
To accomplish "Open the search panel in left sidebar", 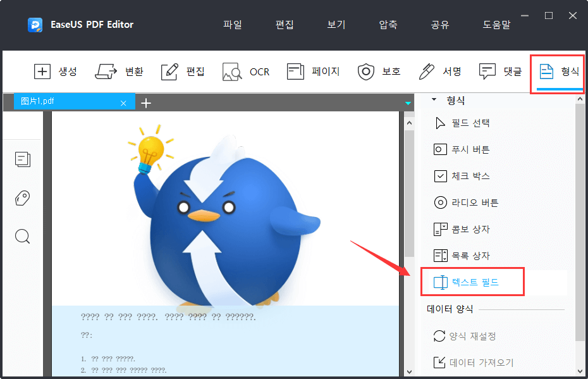I will [22, 236].
